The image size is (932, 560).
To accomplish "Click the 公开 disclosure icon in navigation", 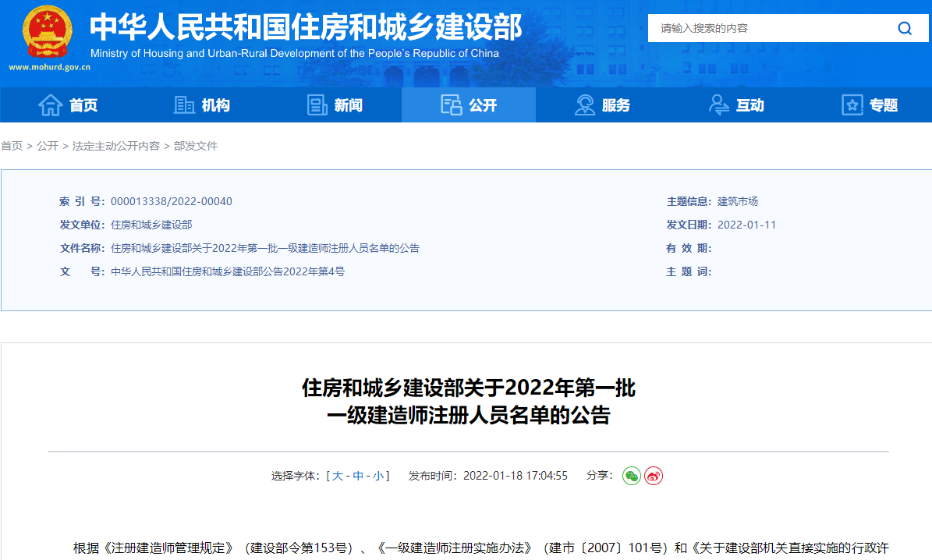I will click(452, 105).
